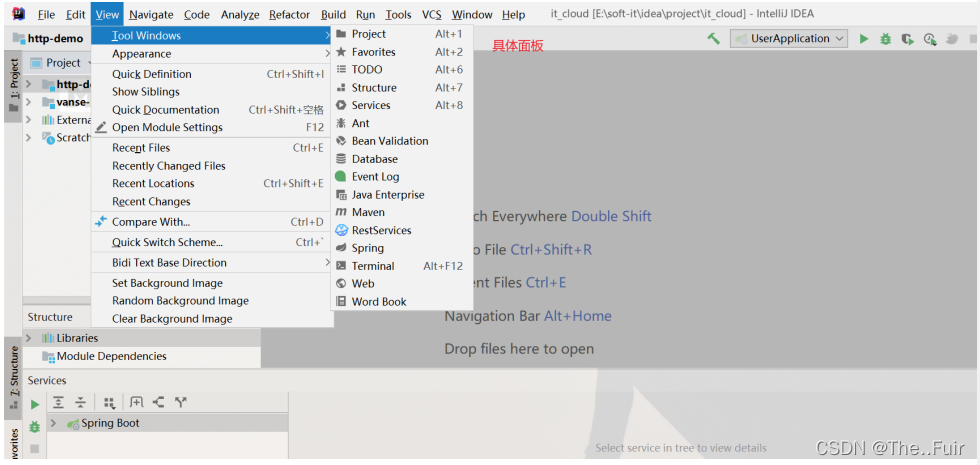The height and width of the screenshot is (465, 980).
Task: Open Web tool window from submenu
Action: (x=402, y=283)
